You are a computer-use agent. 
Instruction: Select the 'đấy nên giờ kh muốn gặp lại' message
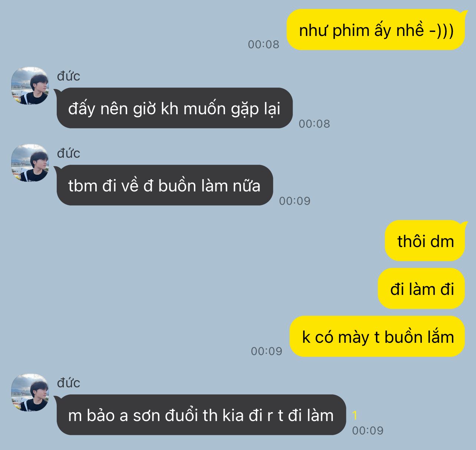tap(175, 108)
